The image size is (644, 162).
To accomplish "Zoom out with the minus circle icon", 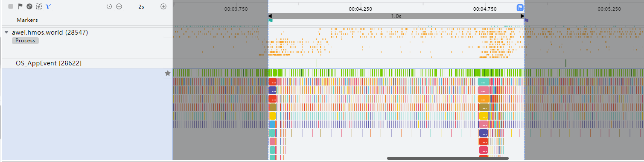I will coord(119,6).
